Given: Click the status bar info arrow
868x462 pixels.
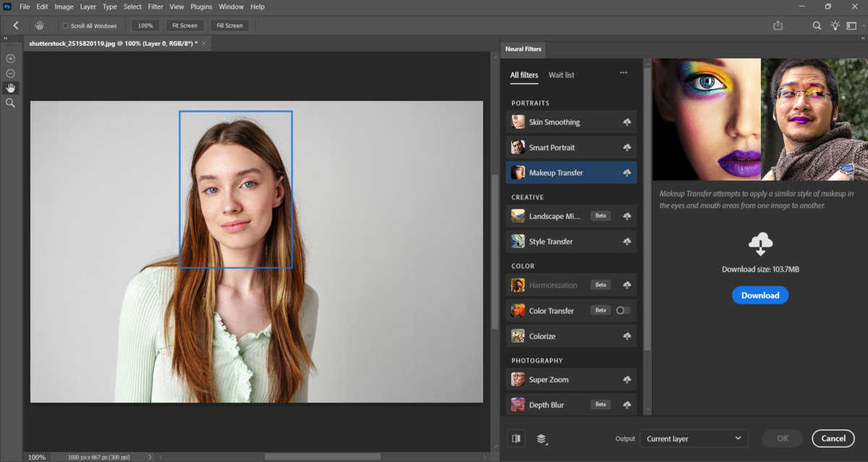Looking at the screenshot, I should (x=150, y=458).
